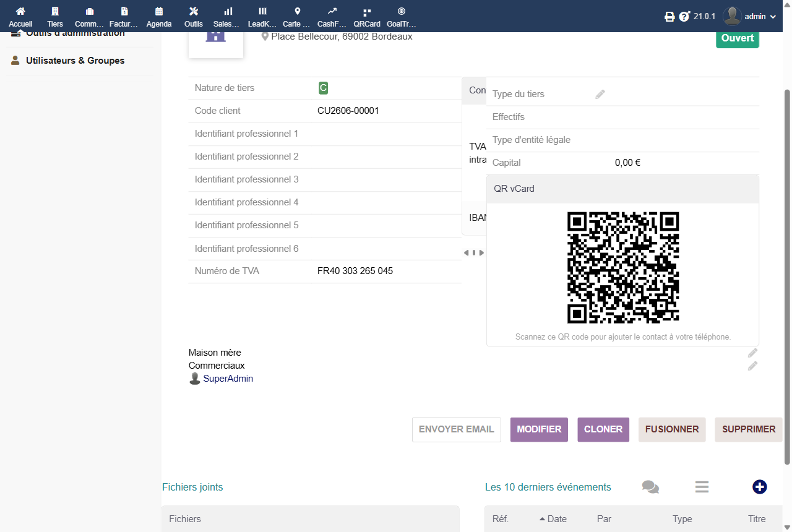The height and width of the screenshot is (532, 792).
Task: Click the admin user avatar
Action: (733, 17)
